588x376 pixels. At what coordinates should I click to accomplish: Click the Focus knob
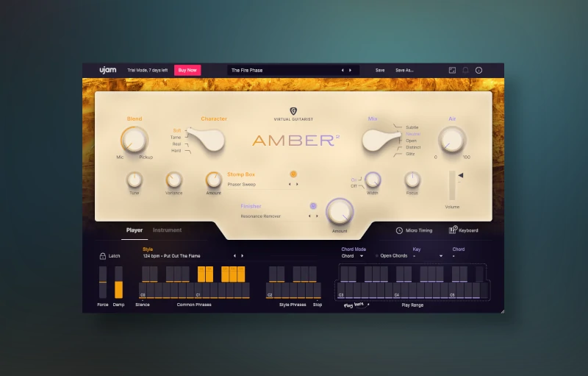[412, 180]
